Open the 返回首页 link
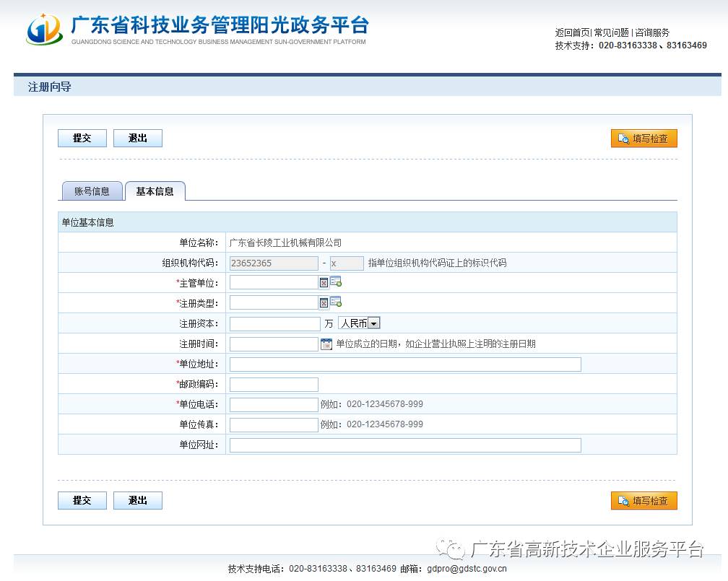The width and height of the screenshot is (728, 581). [x=572, y=32]
